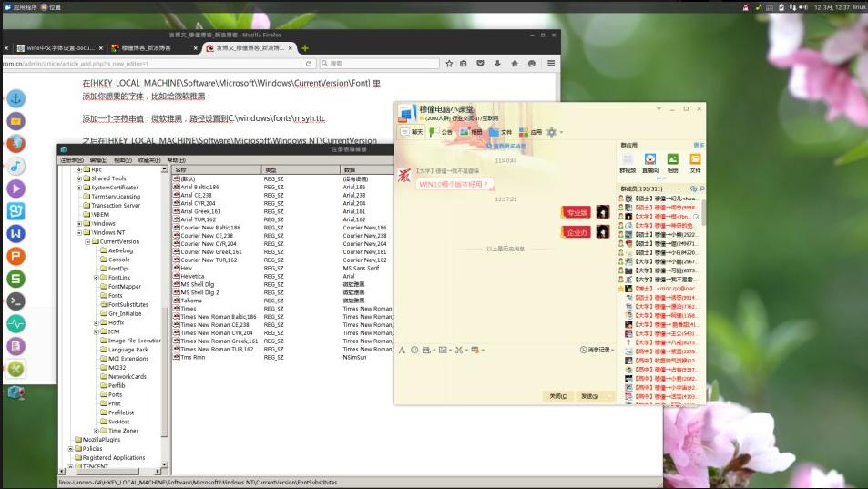Click send-image icon in chat toolbar
This screenshot has width=868, height=489.
(443, 351)
